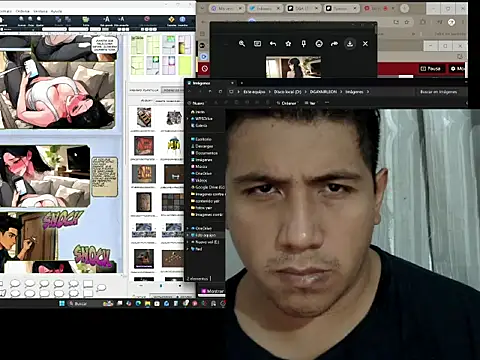Focus the Buscar en Imágenes search field
This screenshot has height=360, width=480.
pyautogui.click(x=440, y=92)
